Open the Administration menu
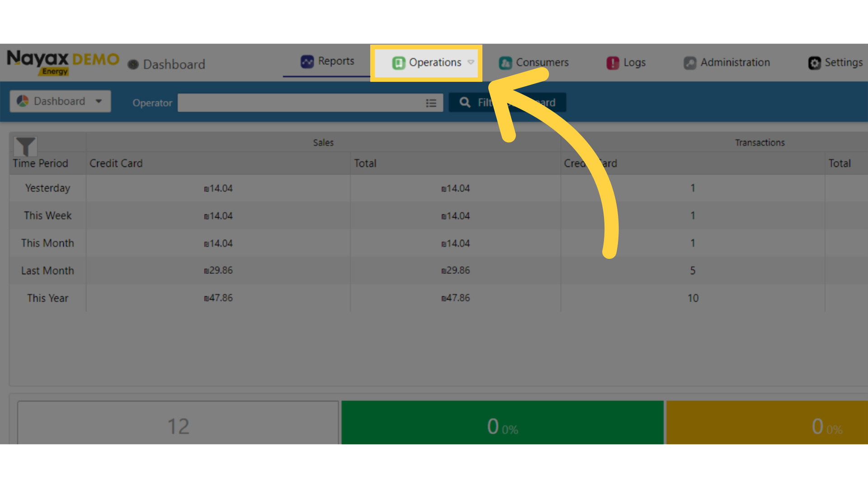Screen dimensions: 868x488 pyautogui.click(x=735, y=62)
